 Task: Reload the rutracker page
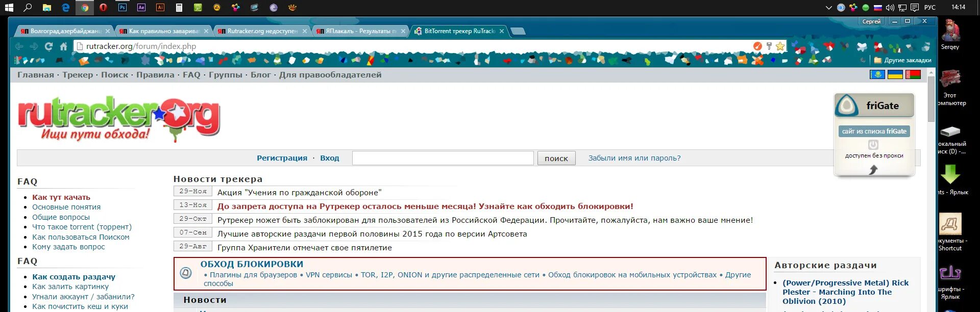tap(49, 46)
